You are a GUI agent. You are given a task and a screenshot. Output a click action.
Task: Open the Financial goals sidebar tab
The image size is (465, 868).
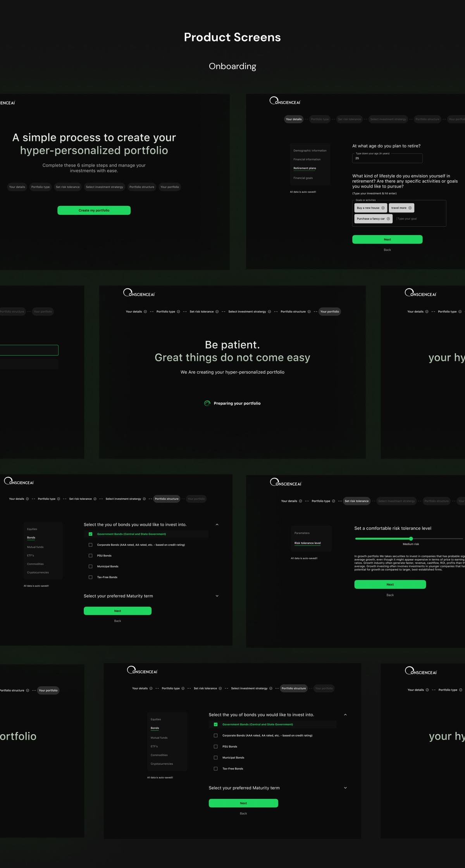pos(303,178)
